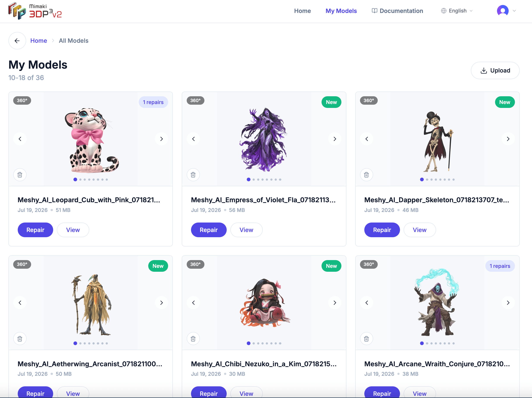Image resolution: width=532 pixels, height=398 pixels.
Task: Show previous image of Leopard Cub
Action: pyautogui.click(x=20, y=139)
